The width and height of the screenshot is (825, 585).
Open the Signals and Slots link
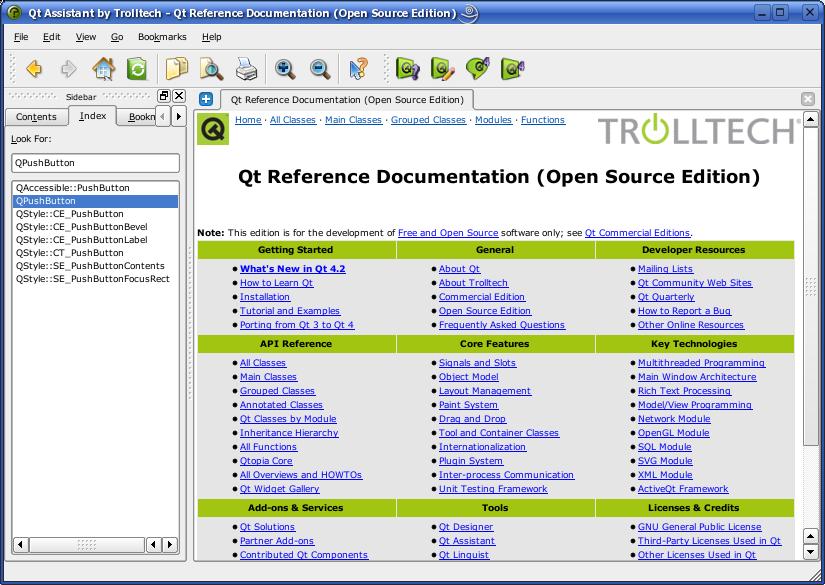coord(477,363)
